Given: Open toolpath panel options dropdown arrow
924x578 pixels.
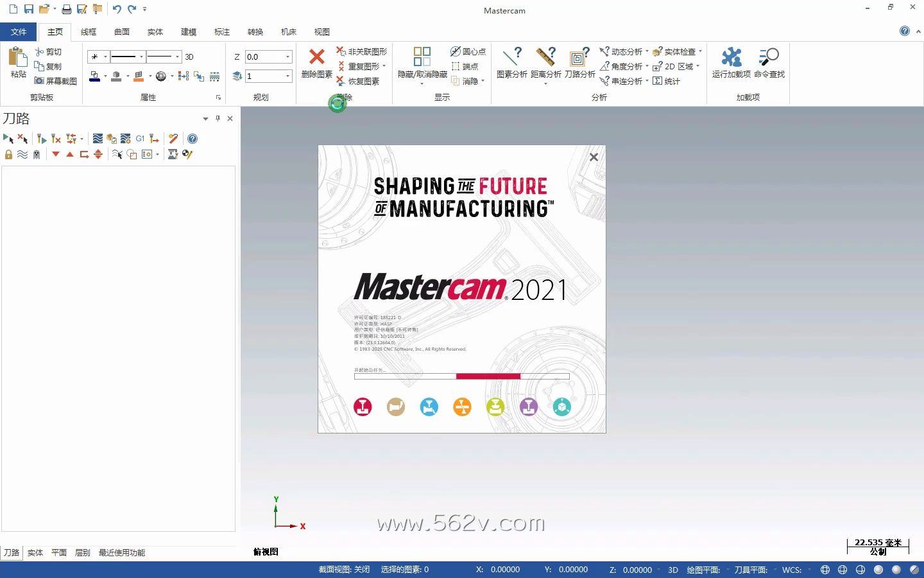Looking at the screenshot, I should (x=205, y=118).
